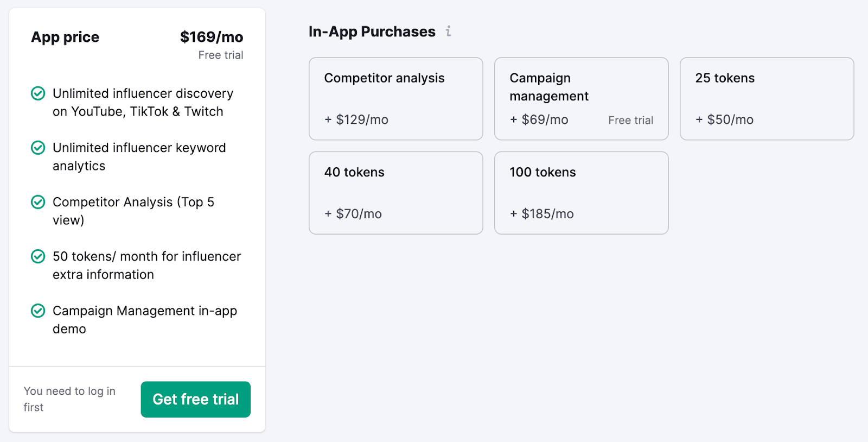
Task: Click the Free trial label under $169/mo
Action: click(x=221, y=55)
